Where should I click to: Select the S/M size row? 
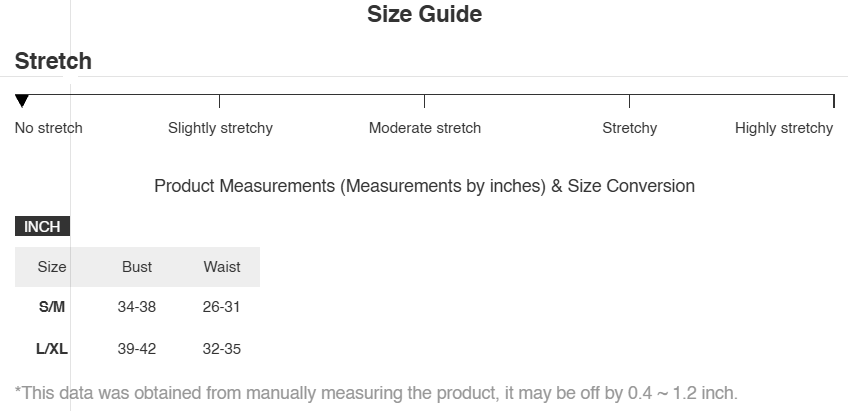click(x=52, y=307)
